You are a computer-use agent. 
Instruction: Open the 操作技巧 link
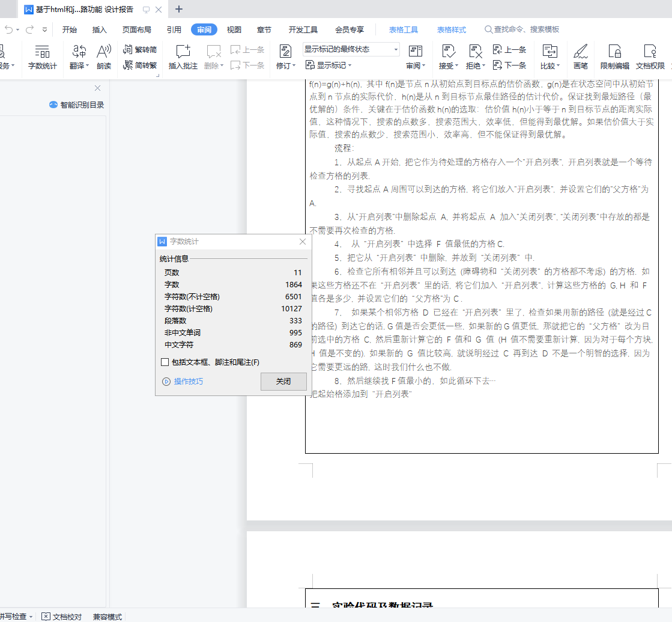(188, 382)
